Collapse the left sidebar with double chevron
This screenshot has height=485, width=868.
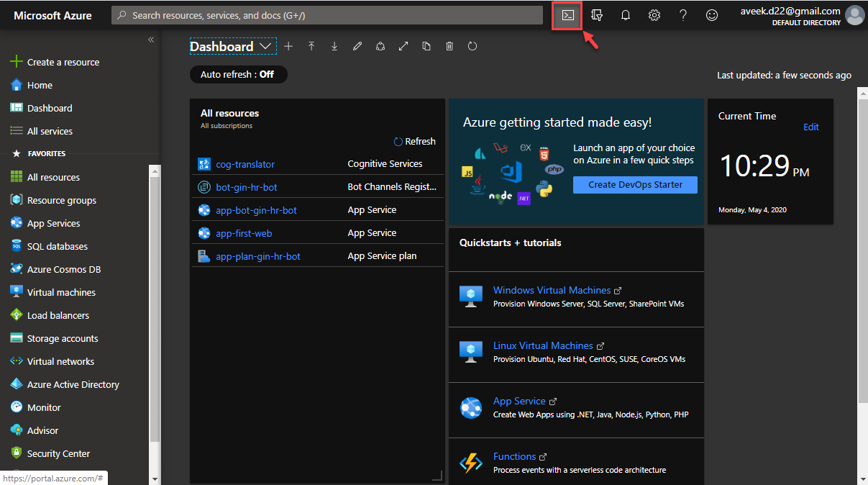(151, 40)
